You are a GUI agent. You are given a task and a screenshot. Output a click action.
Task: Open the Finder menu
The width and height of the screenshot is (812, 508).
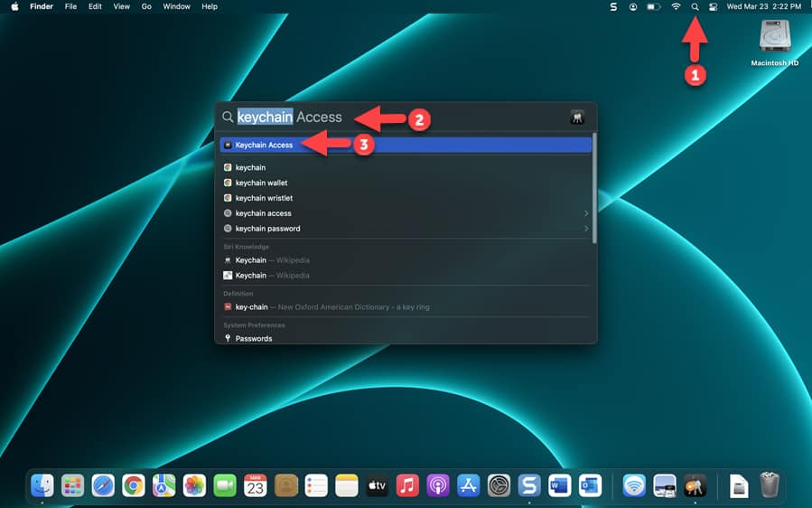(42, 6)
